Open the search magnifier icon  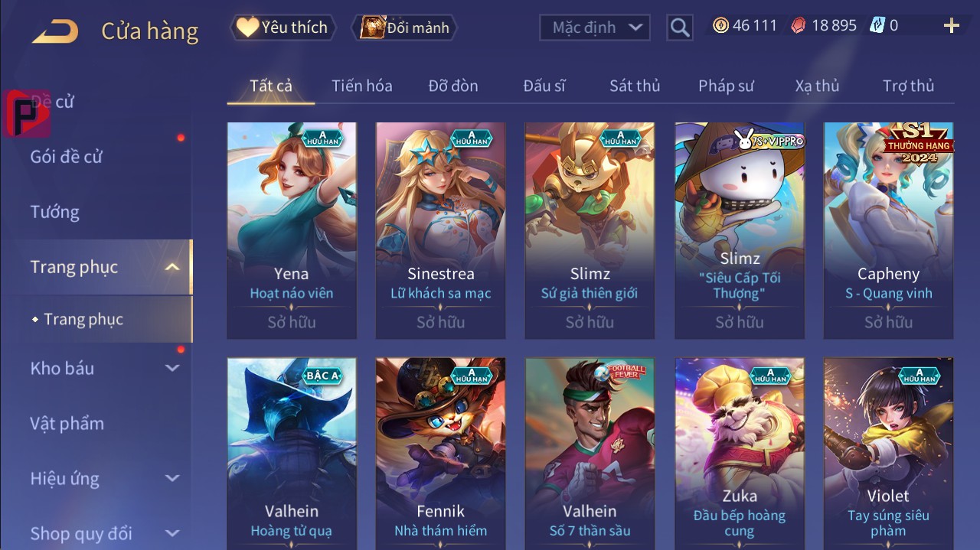(679, 28)
